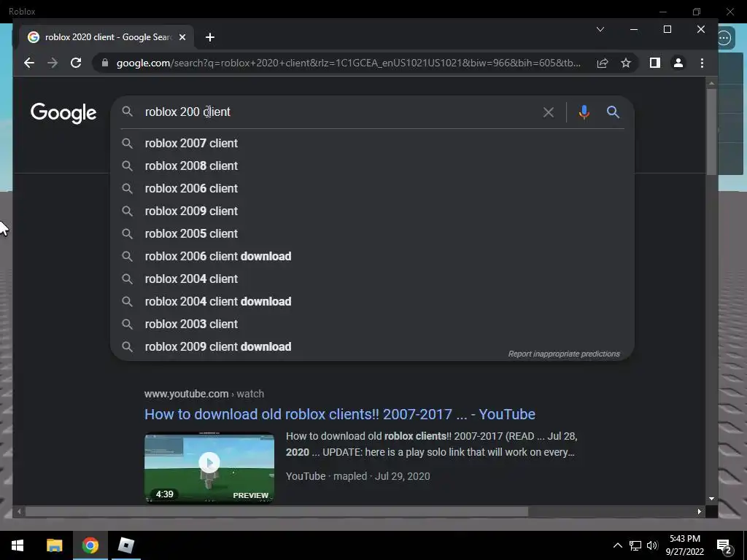Open volume control tray icon
Image resolution: width=747 pixels, height=560 pixels.
coord(652,545)
